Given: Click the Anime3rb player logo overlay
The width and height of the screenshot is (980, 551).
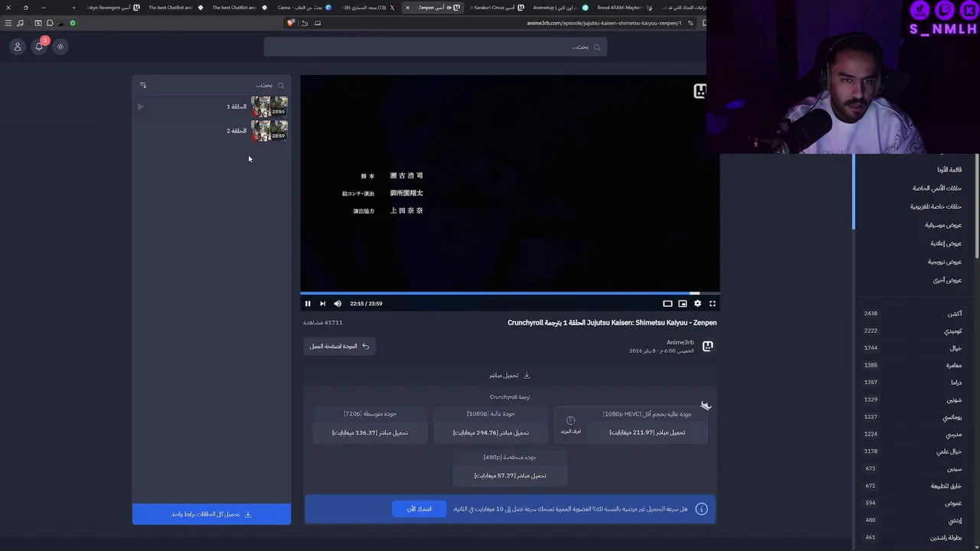Looking at the screenshot, I should 700,91.
